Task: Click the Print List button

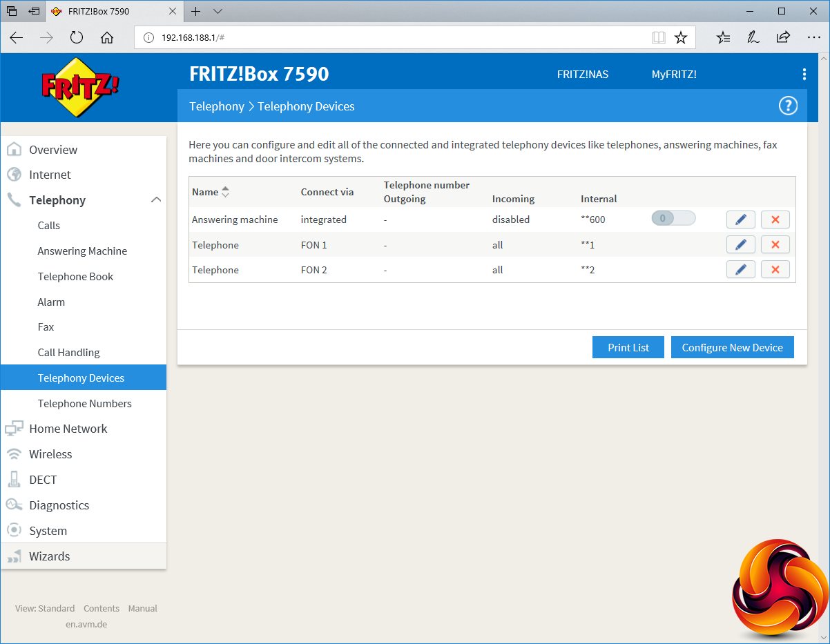Action: 628,347
